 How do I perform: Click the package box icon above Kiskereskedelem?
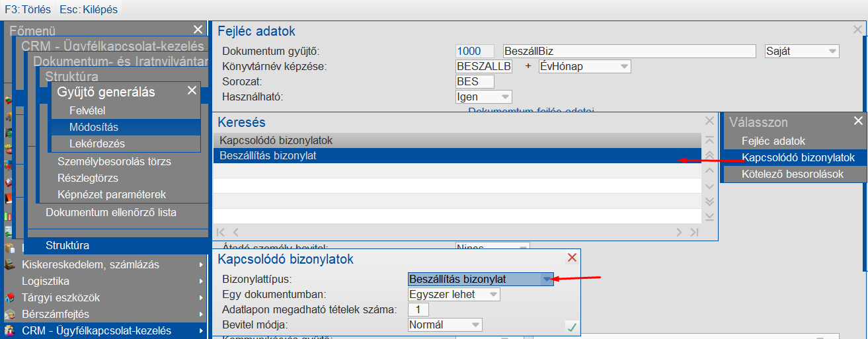[9, 248]
